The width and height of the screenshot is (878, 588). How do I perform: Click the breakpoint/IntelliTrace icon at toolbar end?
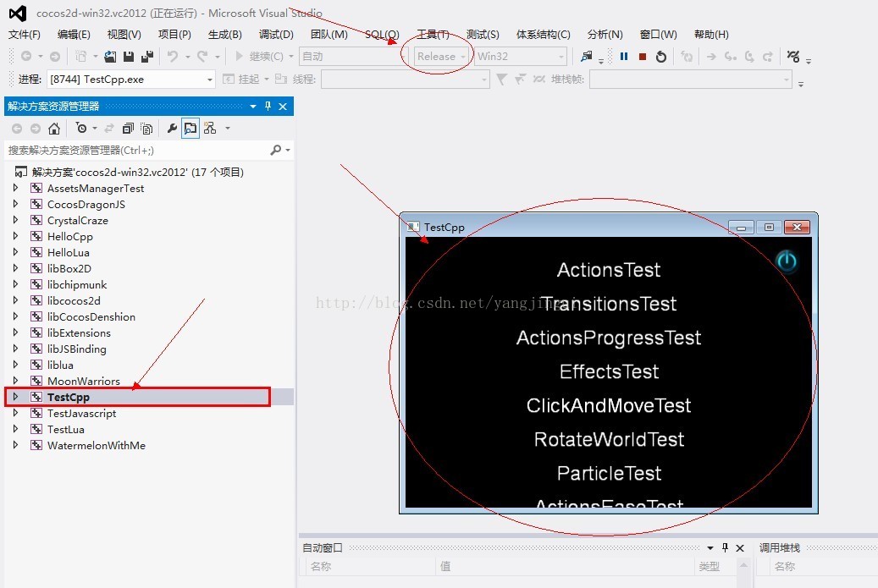[x=792, y=57]
